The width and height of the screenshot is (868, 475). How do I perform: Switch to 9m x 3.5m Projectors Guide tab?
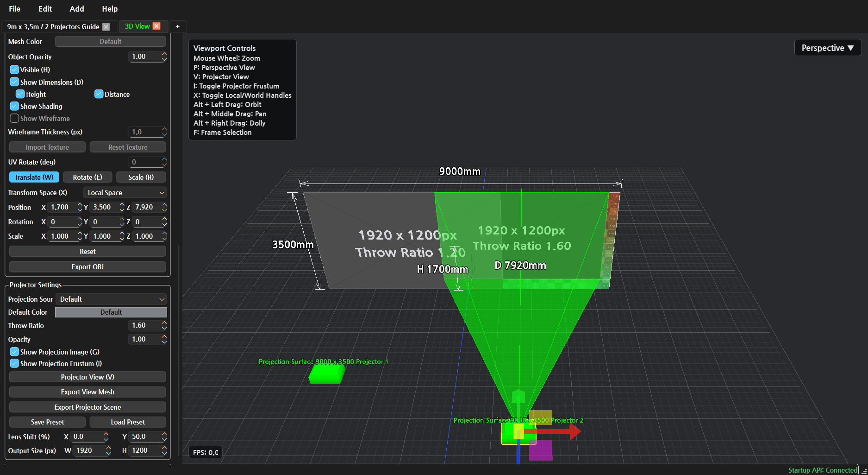(53, 27)
